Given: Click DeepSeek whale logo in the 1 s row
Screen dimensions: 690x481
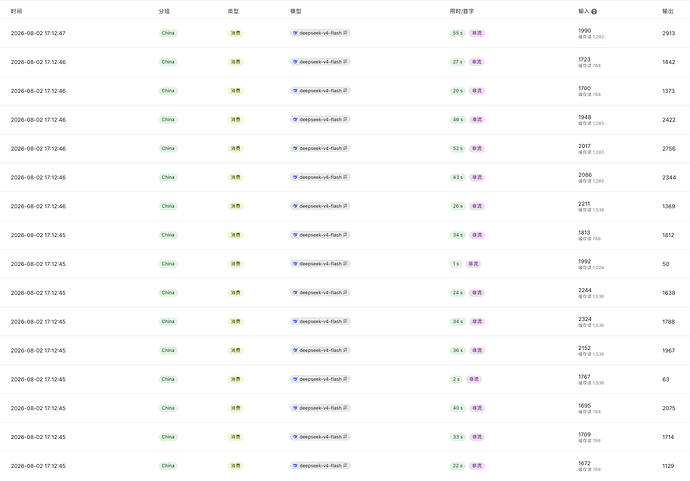Looking at the screenshot, I should pos(295,264).
